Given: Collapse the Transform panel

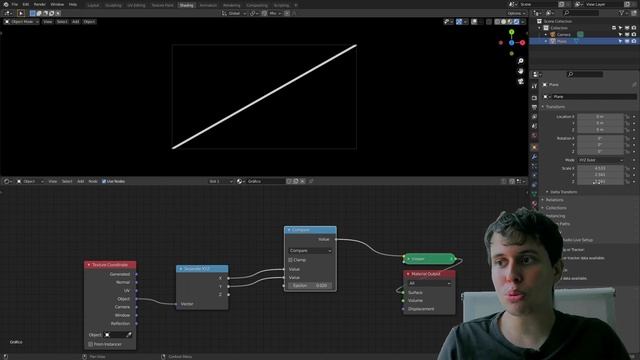Looking at the screenshot, I should pos(555,107).
